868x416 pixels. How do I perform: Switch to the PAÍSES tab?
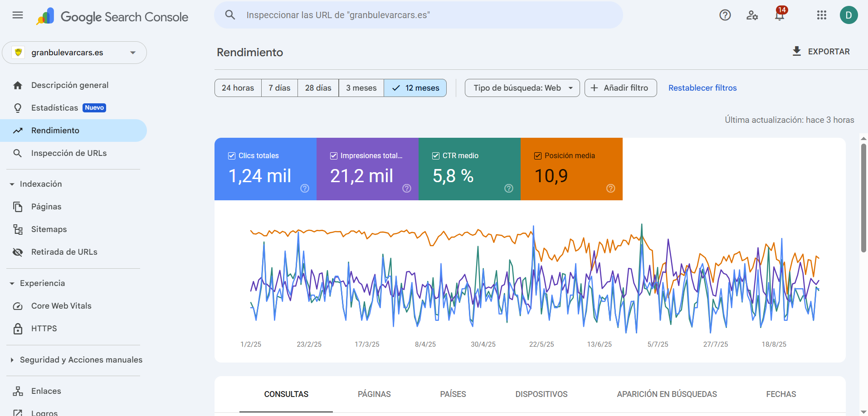(x=453, y=394)
